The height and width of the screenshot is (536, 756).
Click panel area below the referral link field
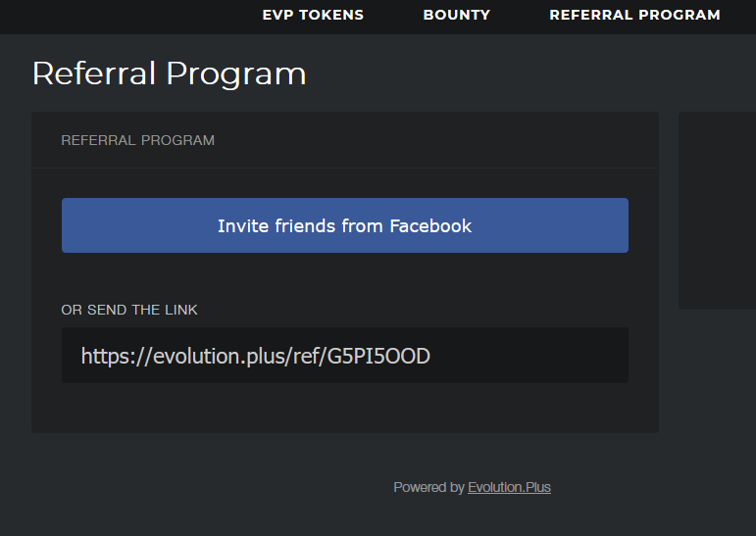[344, 408]
